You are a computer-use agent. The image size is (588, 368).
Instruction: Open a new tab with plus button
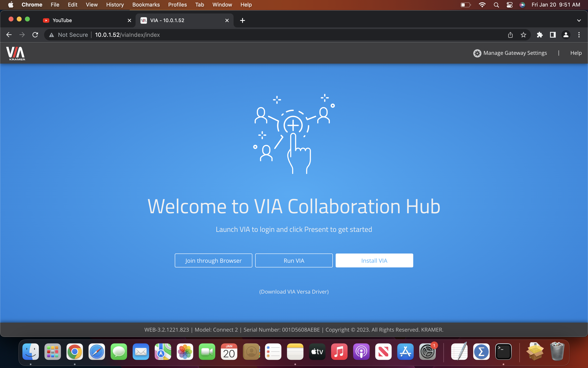pyautogui.click(x=242, y=20)
